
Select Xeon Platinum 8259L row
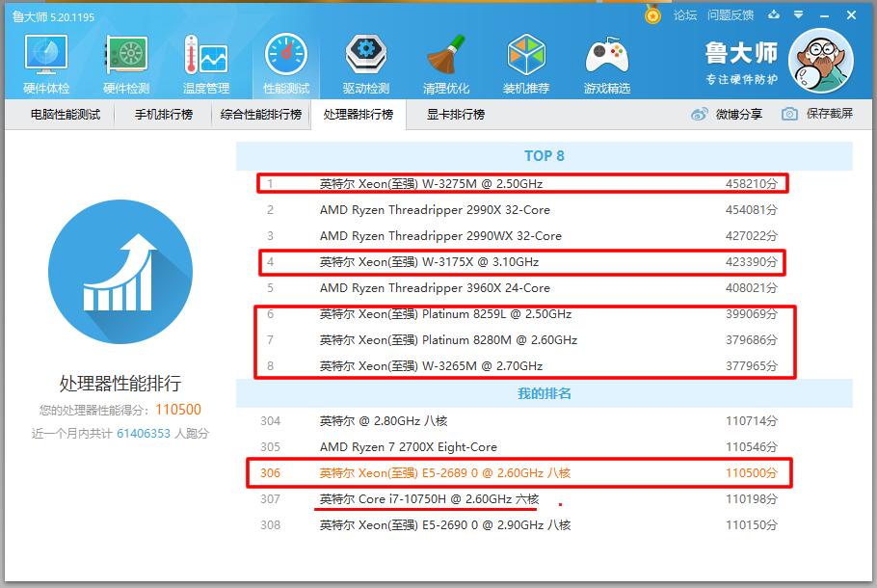click(x=545, y=314)
